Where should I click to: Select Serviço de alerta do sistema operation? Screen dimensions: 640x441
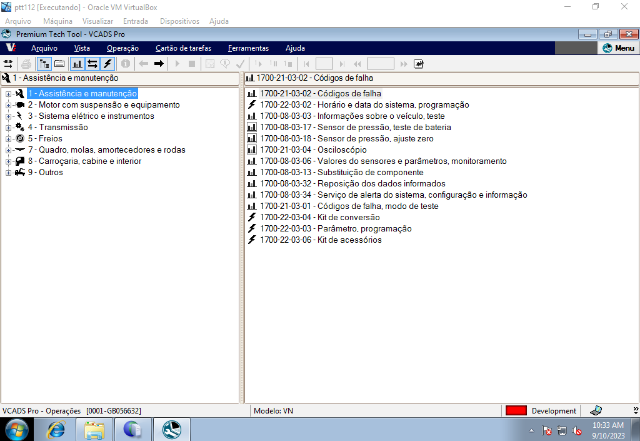click(x=393, y=195)
